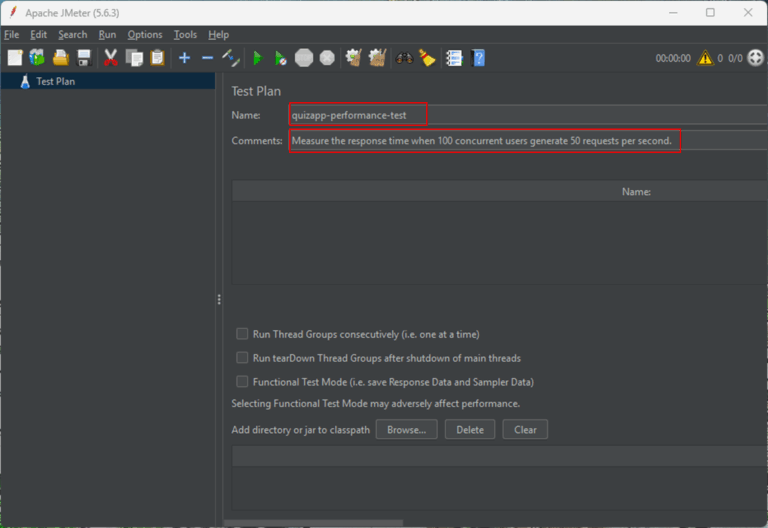
Task: Click the Browse... classpath button
Action: tap(407, 430)
